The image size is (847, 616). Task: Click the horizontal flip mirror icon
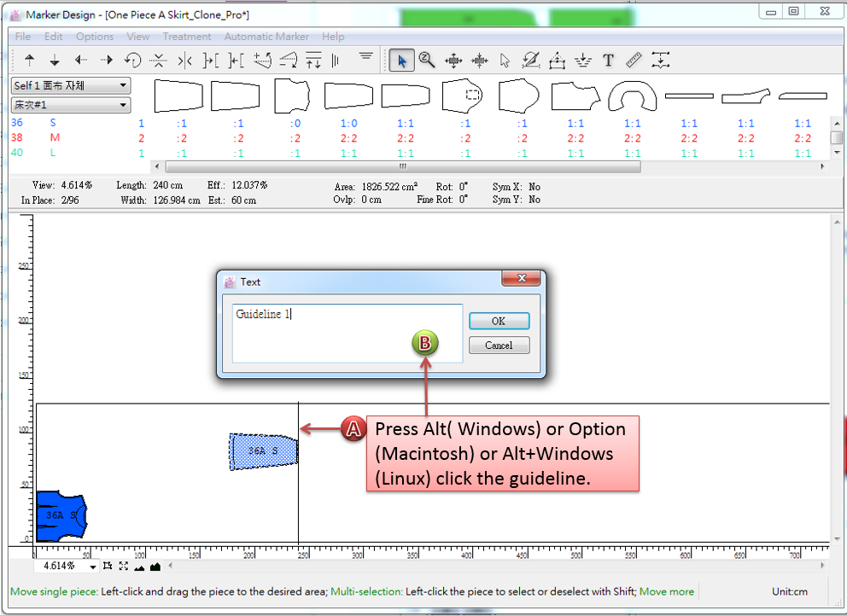pos(184,60)
